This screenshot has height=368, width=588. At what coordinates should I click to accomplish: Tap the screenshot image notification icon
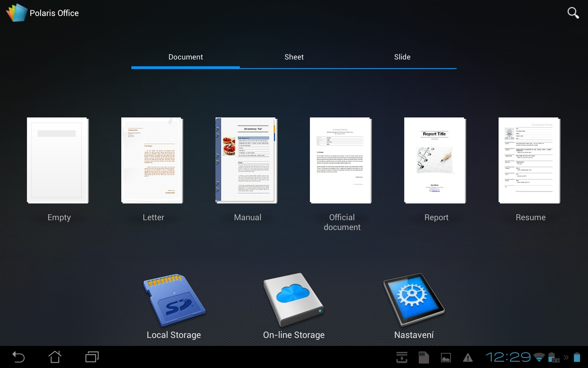point(447,357)
